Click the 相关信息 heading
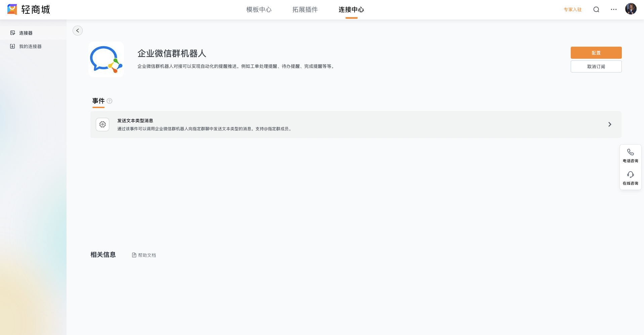This screenshot has width=644, height=335. 103,255
